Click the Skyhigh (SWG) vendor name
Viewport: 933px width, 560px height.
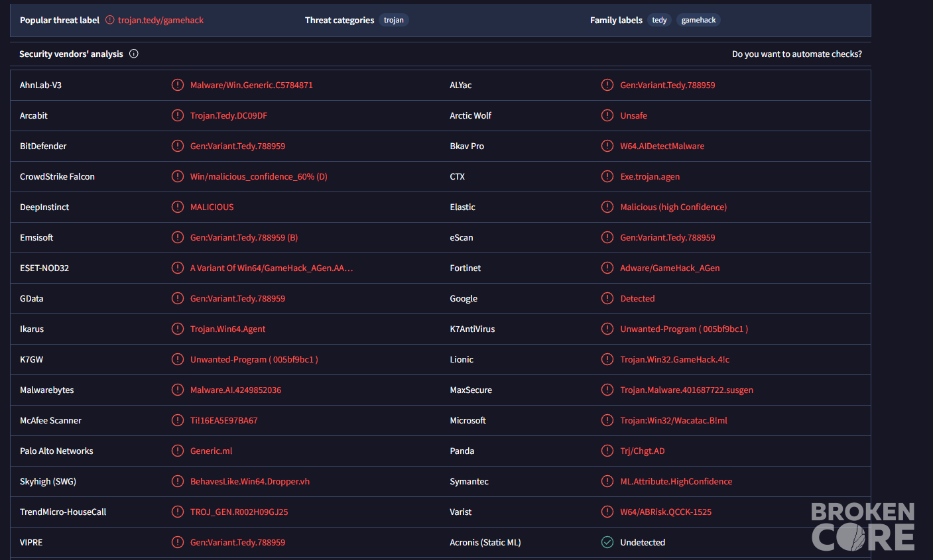(48, 481)
